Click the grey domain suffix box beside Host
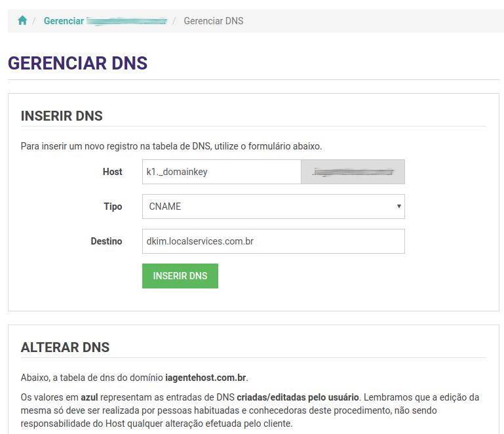The width and height of the screenshot is (504, 434). pyautogui.click(x=353, y=172)
